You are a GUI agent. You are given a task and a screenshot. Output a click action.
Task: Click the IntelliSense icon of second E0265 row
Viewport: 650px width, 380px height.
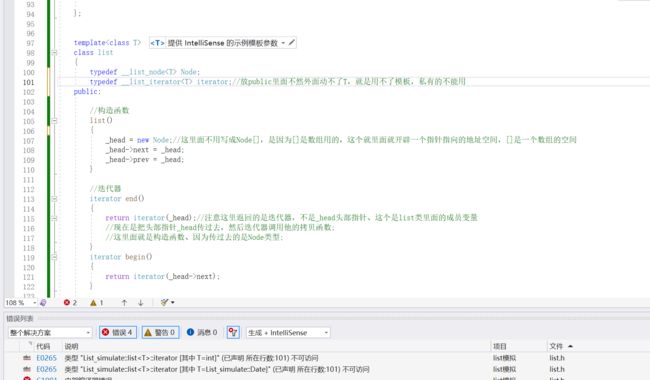point(27,369)
